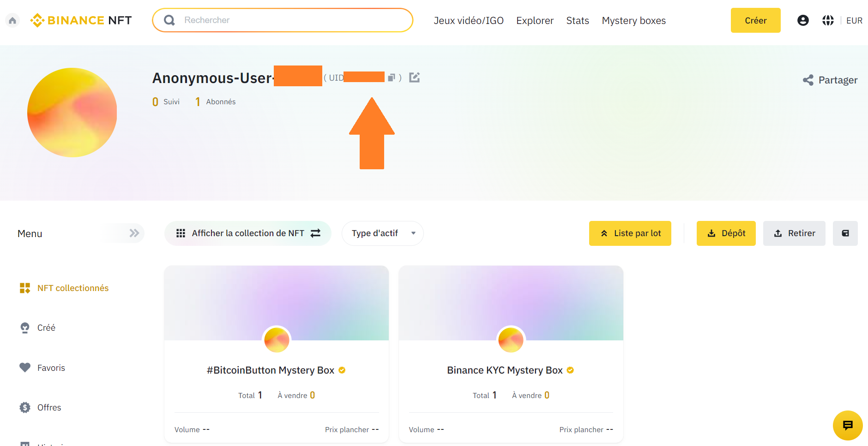Collapse the Menu sidebar with the chevron
The image size is (868, 446).
(x=133, y=233)
